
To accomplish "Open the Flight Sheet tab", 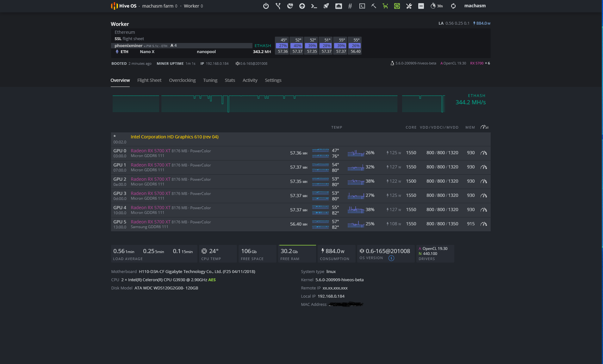I will (149, 80).
